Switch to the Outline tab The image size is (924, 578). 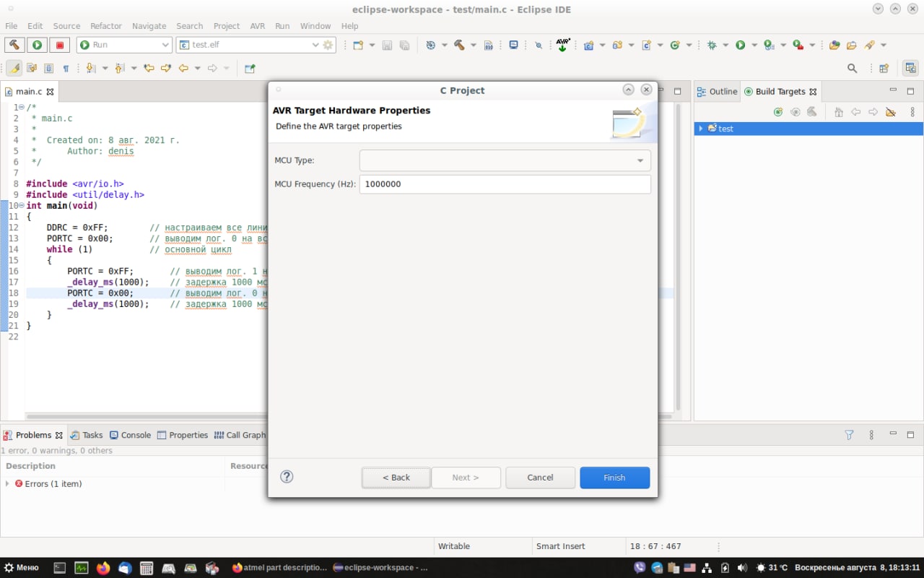(717, 91)
